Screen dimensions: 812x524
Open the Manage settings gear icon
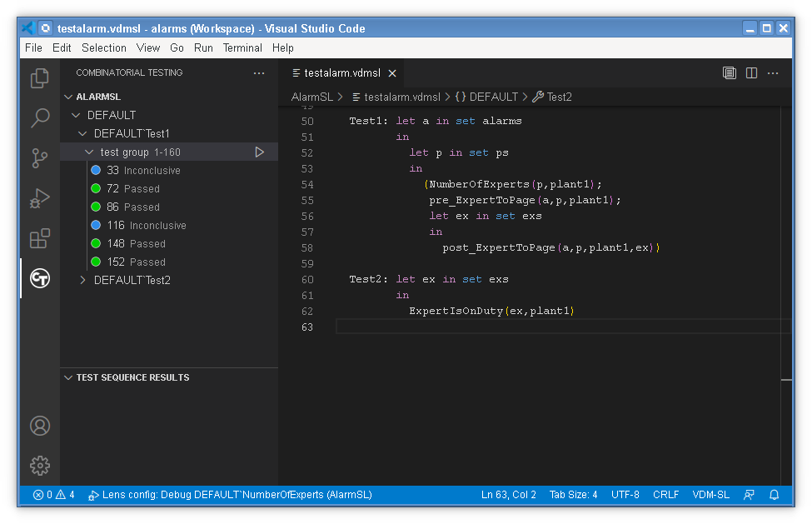point(39,466)
